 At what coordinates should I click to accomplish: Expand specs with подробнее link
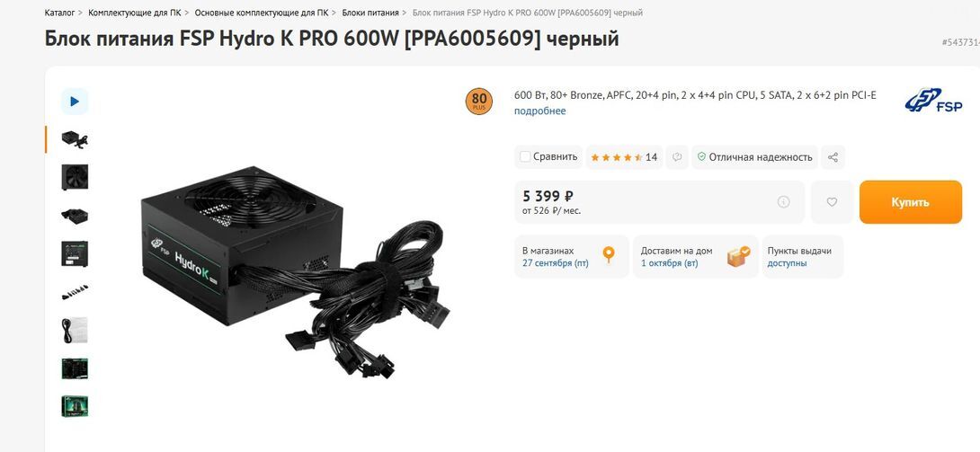point(540,111)
